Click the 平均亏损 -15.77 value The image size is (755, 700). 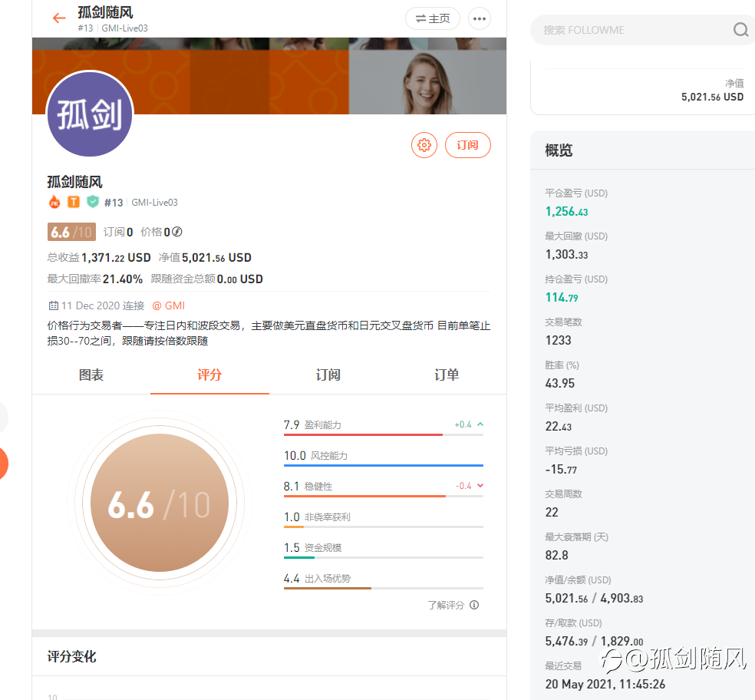point(561,469)
